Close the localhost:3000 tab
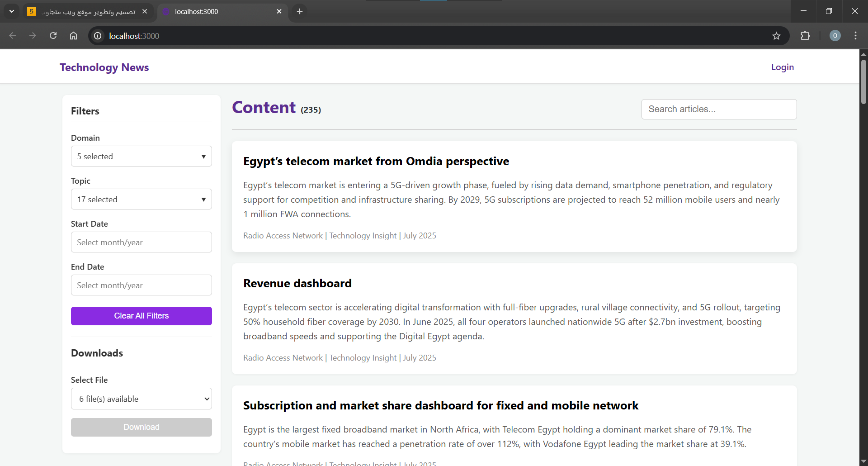 point(279,11)
